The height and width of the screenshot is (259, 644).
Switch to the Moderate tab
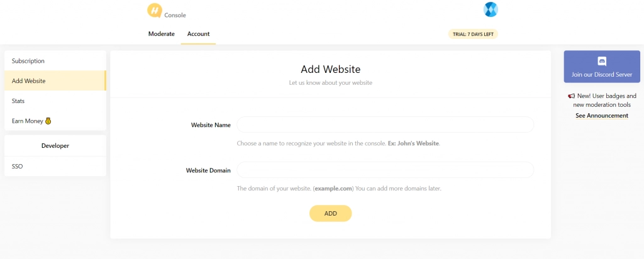pyautogui.click(x=162, y=34)
